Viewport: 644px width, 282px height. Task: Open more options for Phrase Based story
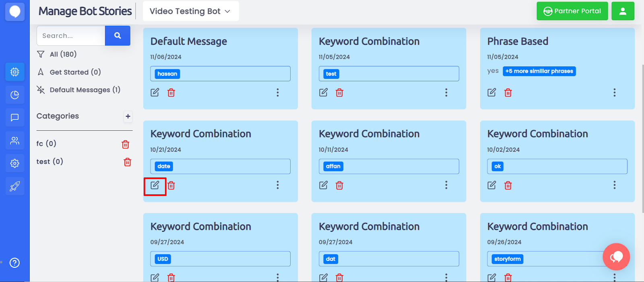coord(614,93)
